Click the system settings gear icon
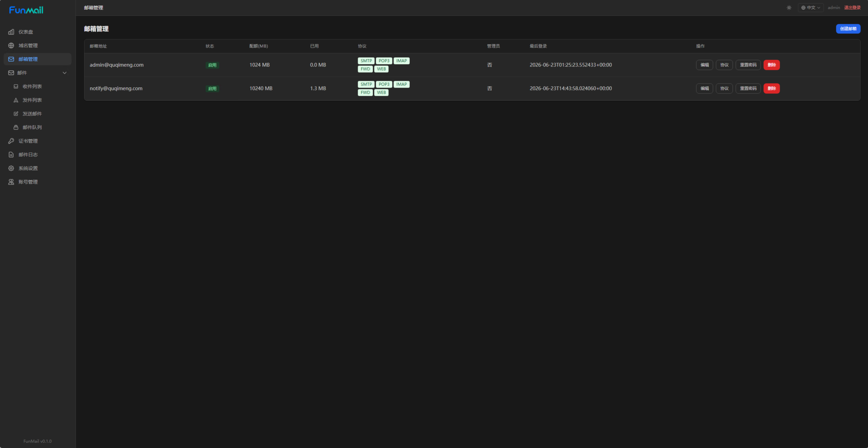Screen dimensions: 868x448 click(x=11, y=168)
